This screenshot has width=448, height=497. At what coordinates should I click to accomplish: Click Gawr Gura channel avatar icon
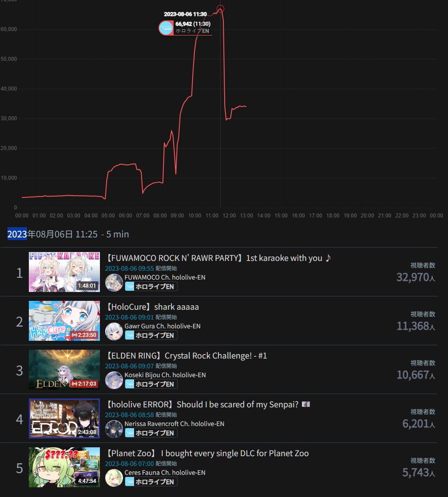pos(114,331)
